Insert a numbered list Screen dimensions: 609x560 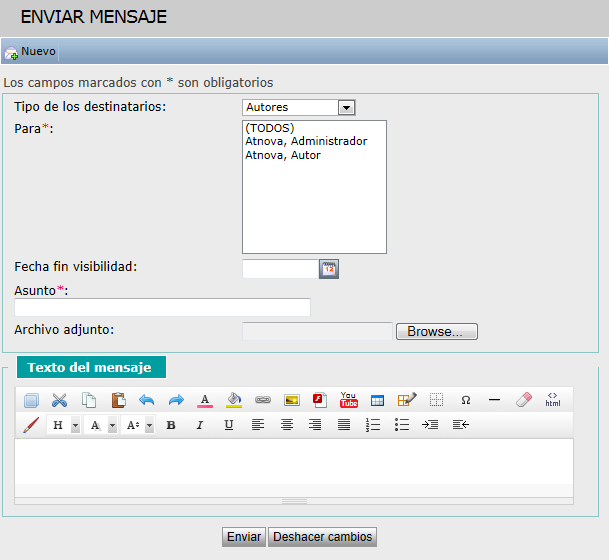(x=373, y=425)
